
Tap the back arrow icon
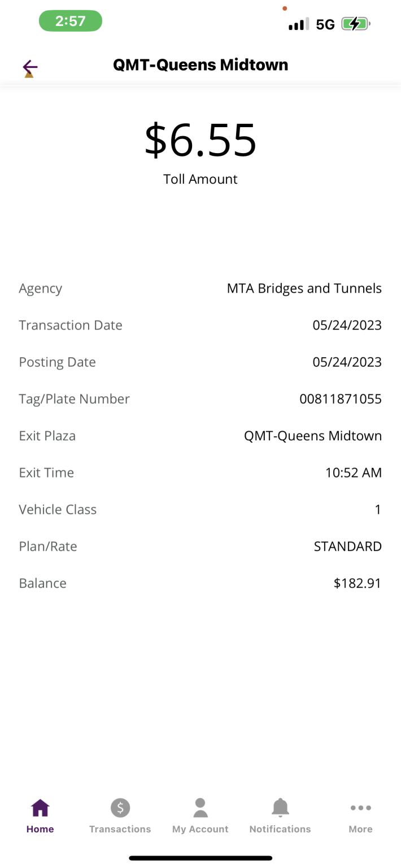(30, 68)
